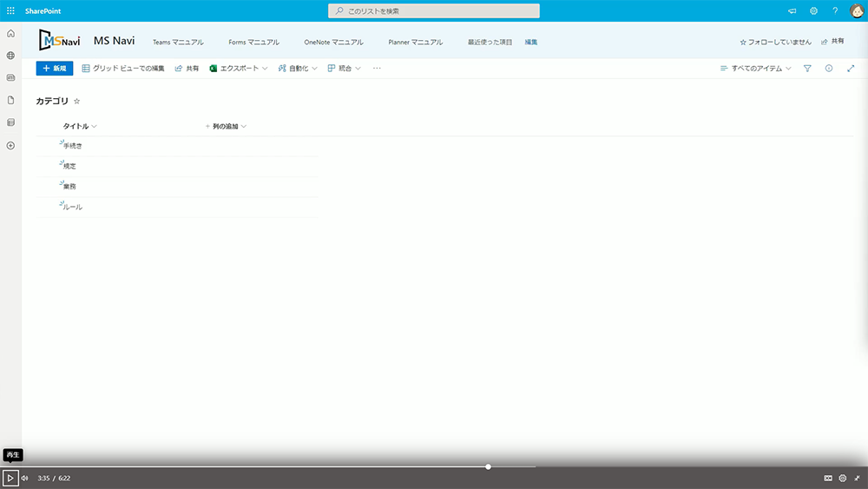Click the toolbar 共有 share button

(187, 68)
